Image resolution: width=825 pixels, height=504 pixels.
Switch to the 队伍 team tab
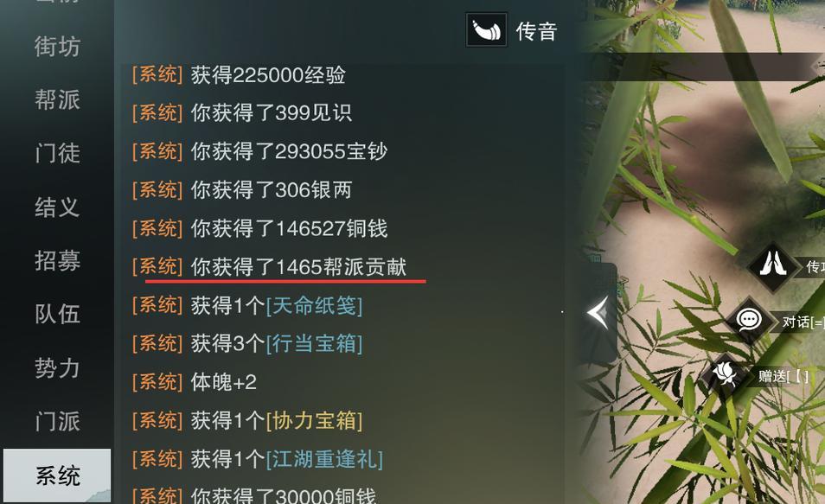pos(57,314)
